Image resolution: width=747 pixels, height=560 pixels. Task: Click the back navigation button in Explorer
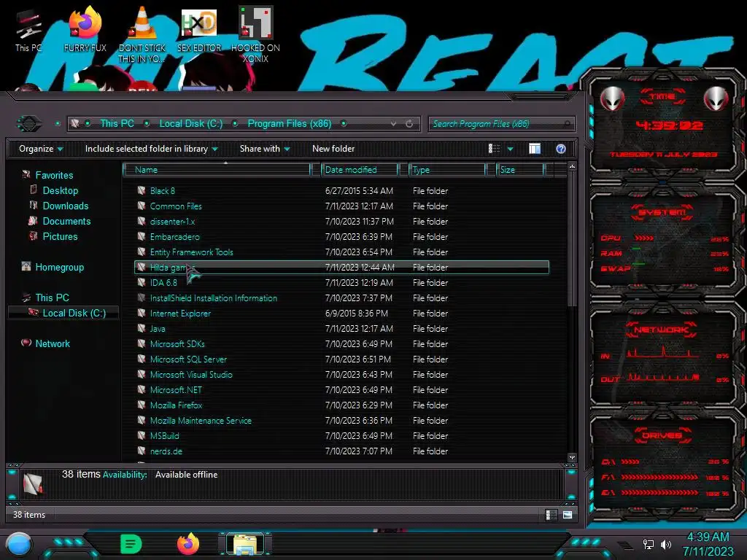click(29, 124)
